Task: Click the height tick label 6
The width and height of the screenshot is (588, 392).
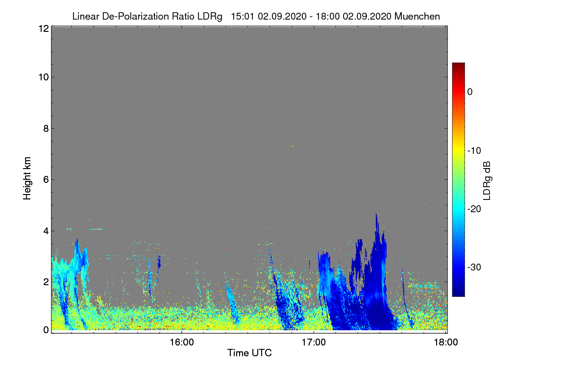Action: [46, 179]
